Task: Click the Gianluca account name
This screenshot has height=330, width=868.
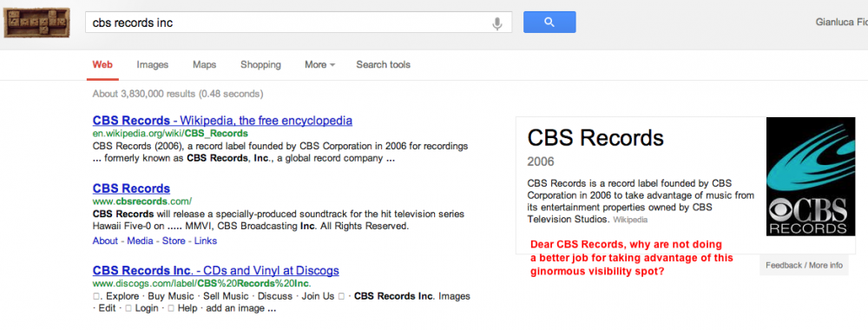Action: tap(841, 23)
